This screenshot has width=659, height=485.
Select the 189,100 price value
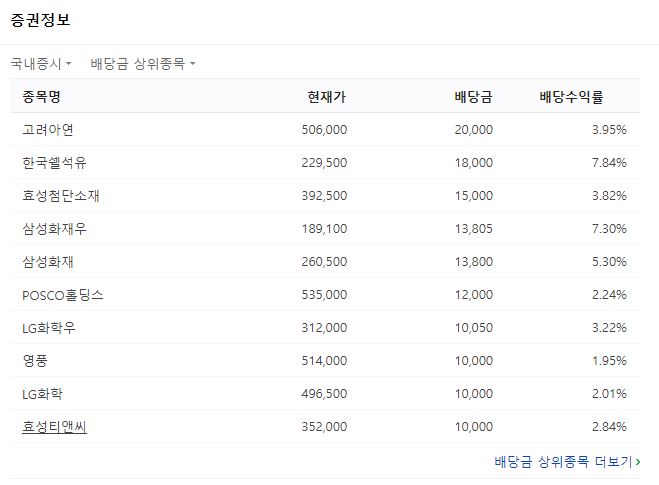tap(324, 229)
